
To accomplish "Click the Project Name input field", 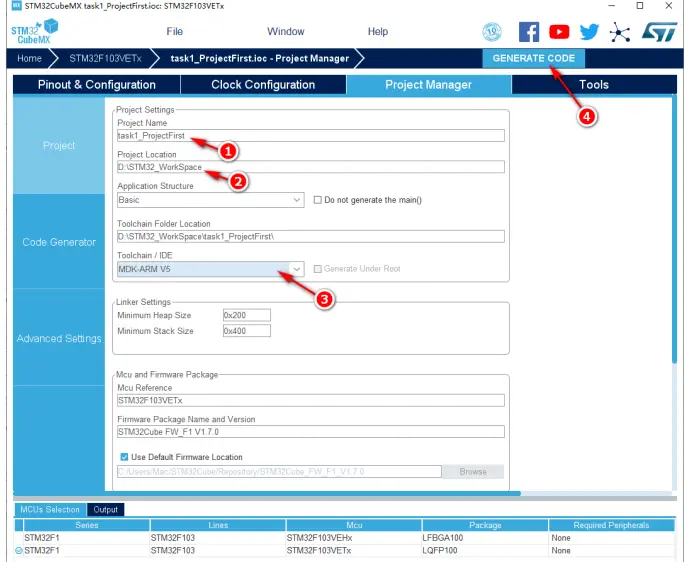I will (x=311, y=136).
